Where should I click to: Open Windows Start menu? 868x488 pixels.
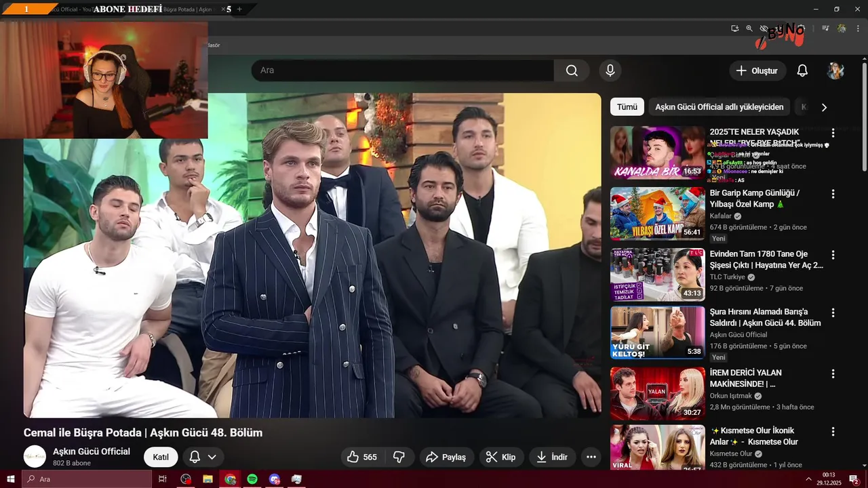11,479
